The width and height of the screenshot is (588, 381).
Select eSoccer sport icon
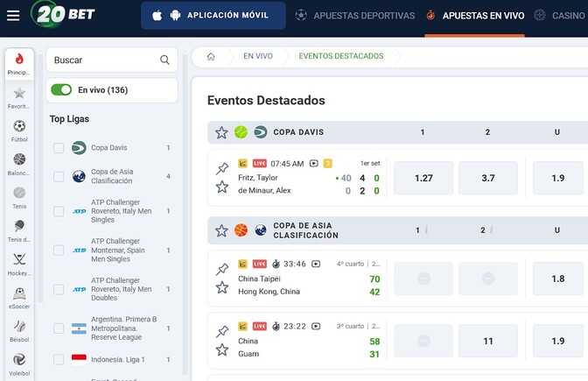pos(19,298)
